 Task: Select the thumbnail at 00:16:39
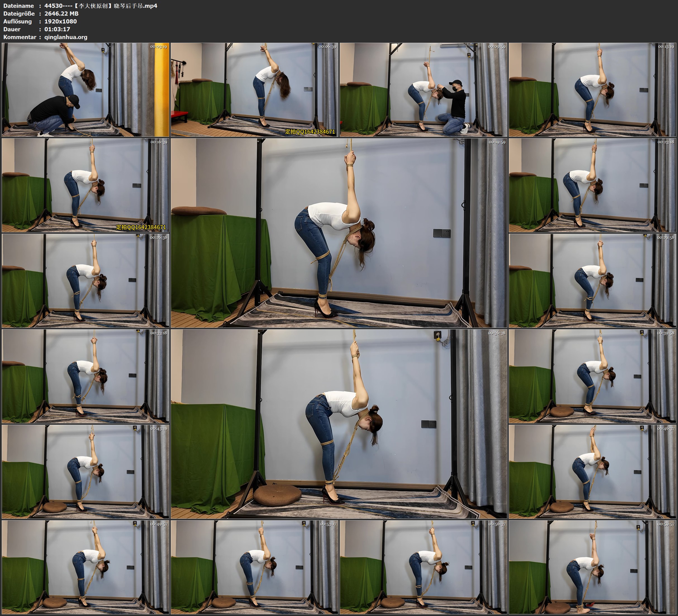point(85,185)
